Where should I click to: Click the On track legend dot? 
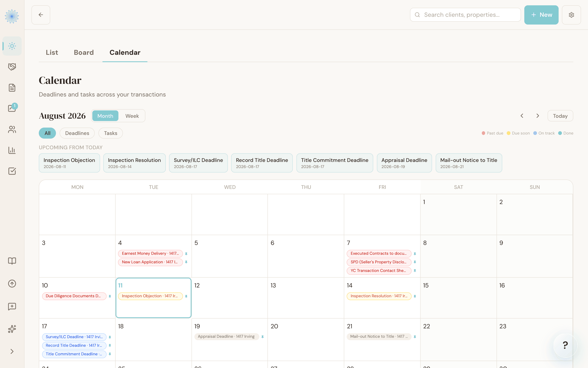pos(535,133)
